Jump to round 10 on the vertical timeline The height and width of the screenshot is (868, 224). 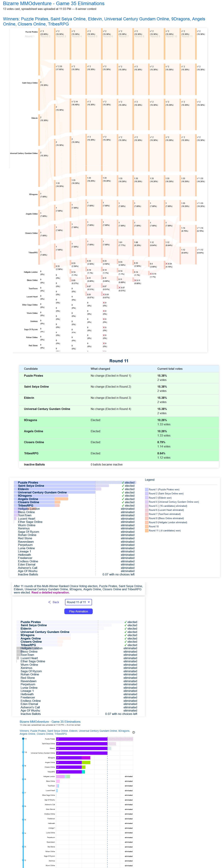23,752
